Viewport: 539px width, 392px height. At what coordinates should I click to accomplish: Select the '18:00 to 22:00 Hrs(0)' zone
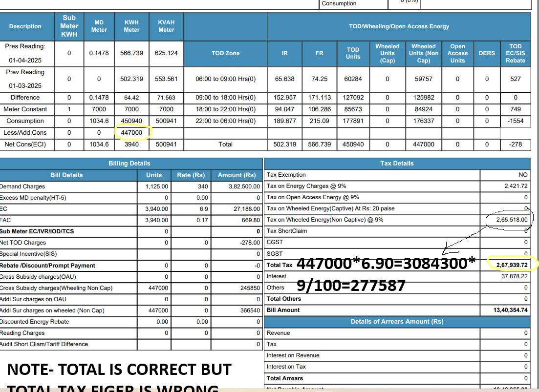pos(225,109)
